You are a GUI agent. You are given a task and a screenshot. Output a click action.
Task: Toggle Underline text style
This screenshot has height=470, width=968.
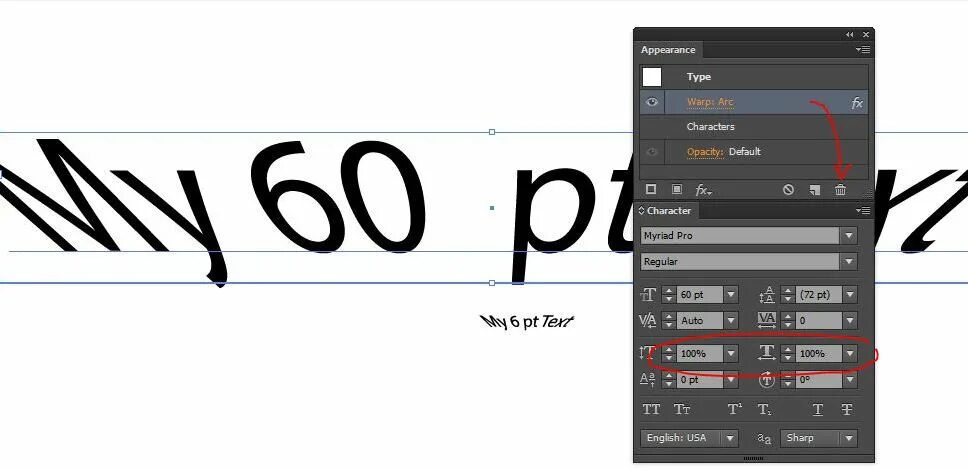click(x=817, y=409)
